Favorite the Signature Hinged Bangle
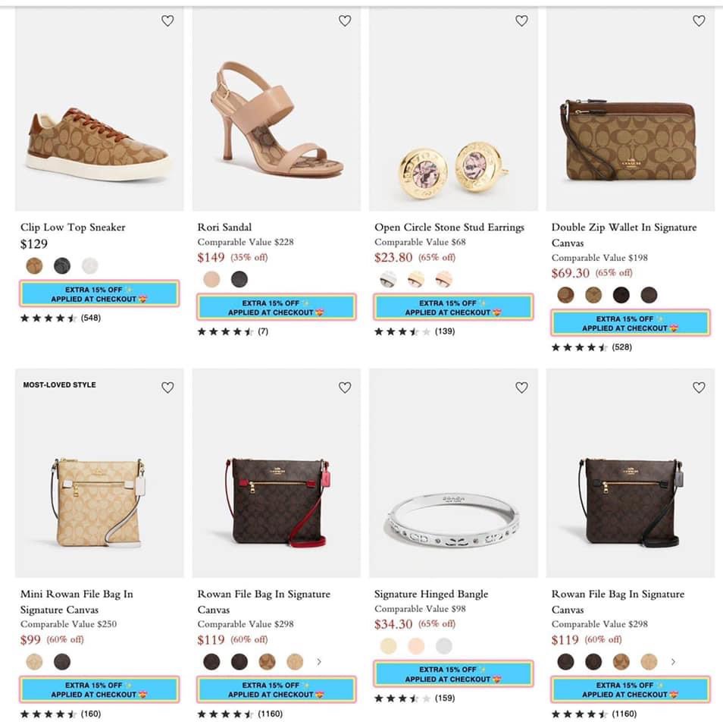The width and height of the screenshot is (723, 728). (x=521, y=388)
